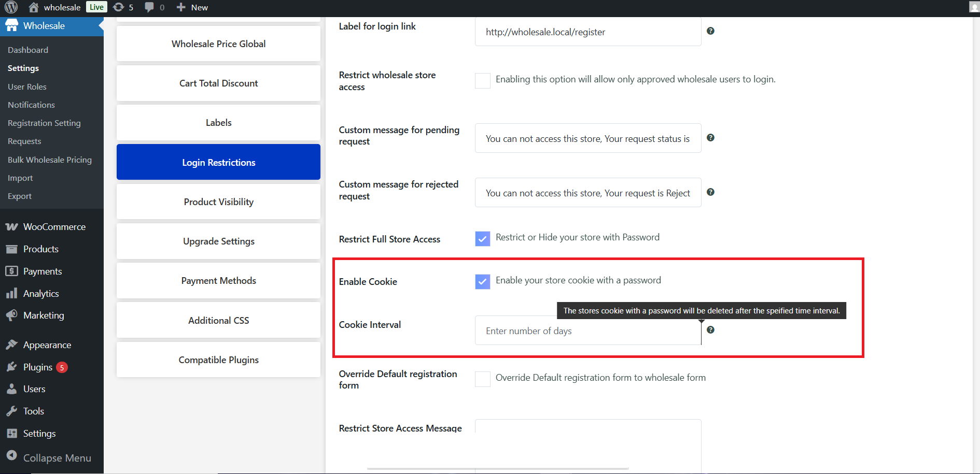Click rejected request custom message field
Viewport: 980px width, 474px height.
(588, 193)
